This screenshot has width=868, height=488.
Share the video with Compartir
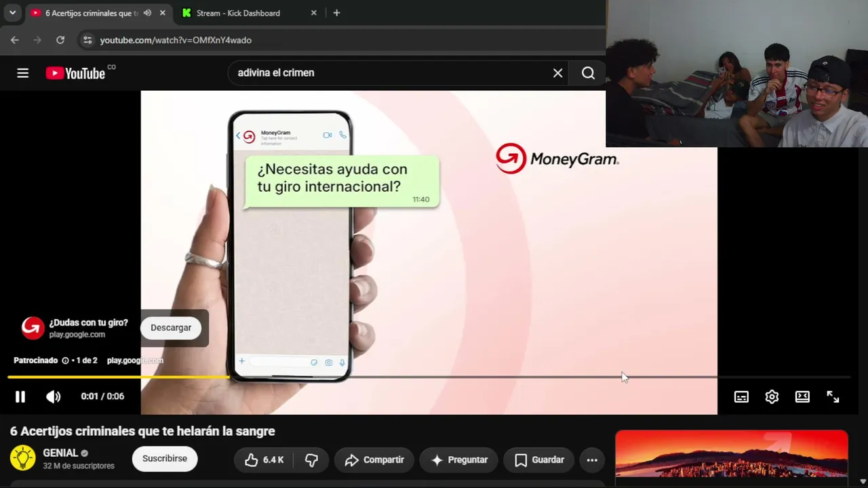(x=374, y=460)
